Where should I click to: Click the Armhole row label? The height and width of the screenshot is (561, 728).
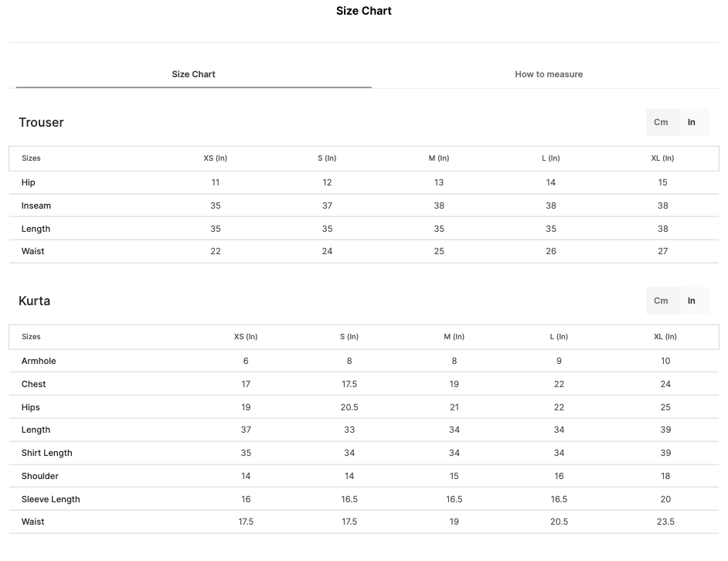39,361
